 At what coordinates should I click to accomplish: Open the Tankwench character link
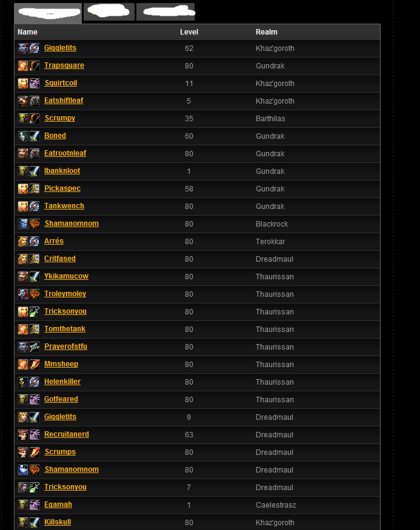(64, 206)
